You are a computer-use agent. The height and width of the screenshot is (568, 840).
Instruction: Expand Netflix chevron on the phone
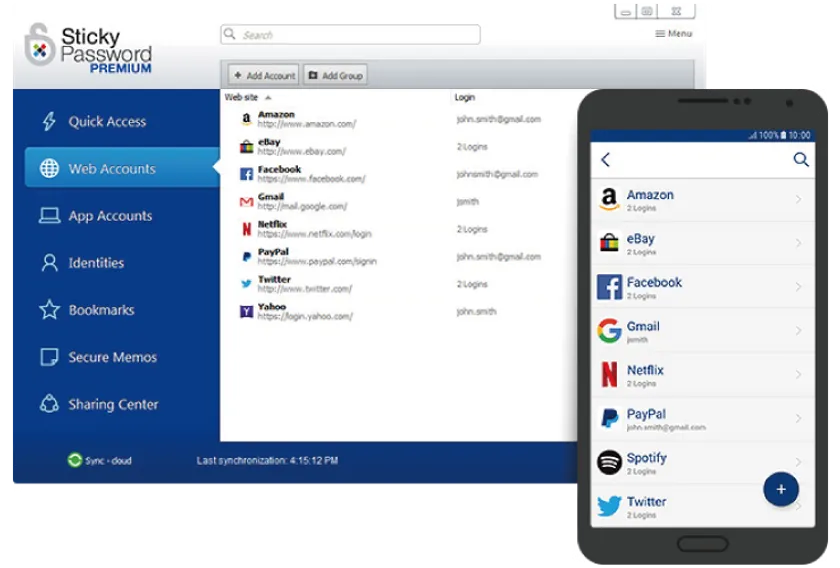[x=798, y=375]
